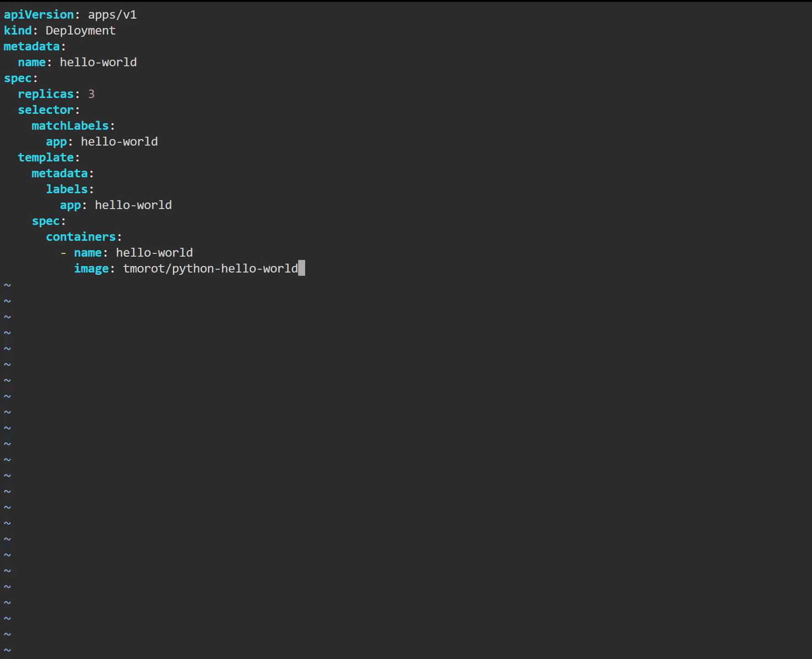
Task: Place the cursor on replicas value 3
Action: 91,94
